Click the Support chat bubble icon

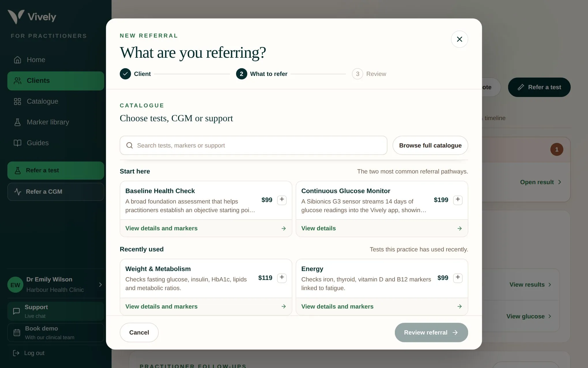(x=16, y=311)
